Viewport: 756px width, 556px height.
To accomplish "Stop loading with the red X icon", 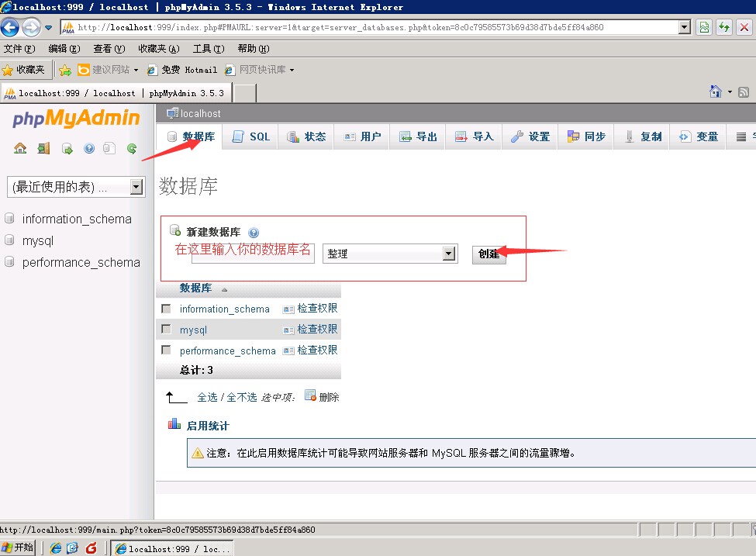I will point(744,27).
